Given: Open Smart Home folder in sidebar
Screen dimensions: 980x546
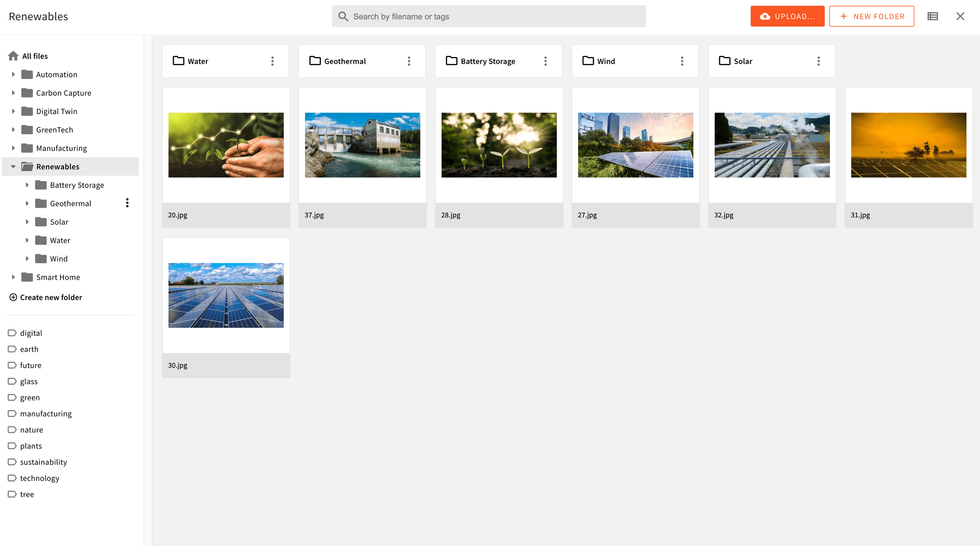Looking at the screenshot, I should coord(58,277).
